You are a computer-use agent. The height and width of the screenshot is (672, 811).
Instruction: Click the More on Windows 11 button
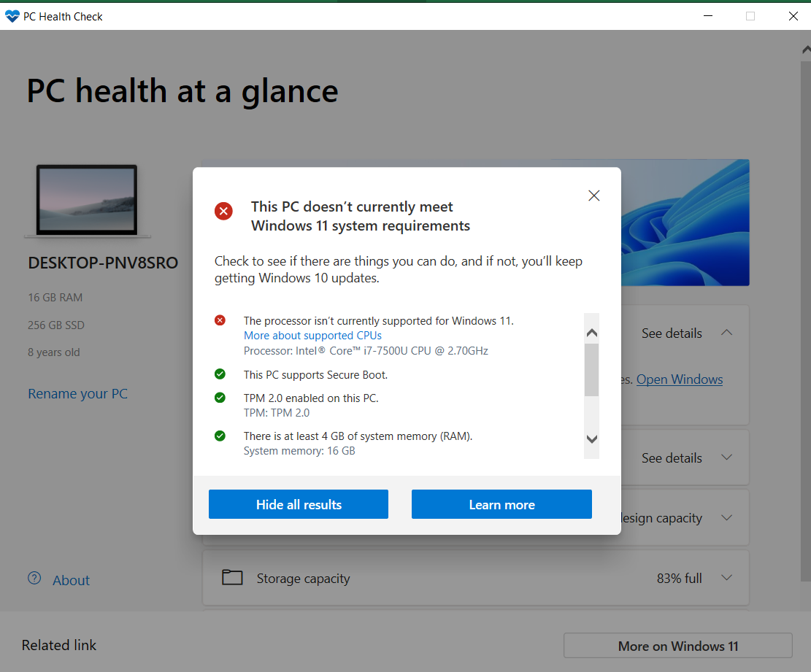[x=677, y=646]
